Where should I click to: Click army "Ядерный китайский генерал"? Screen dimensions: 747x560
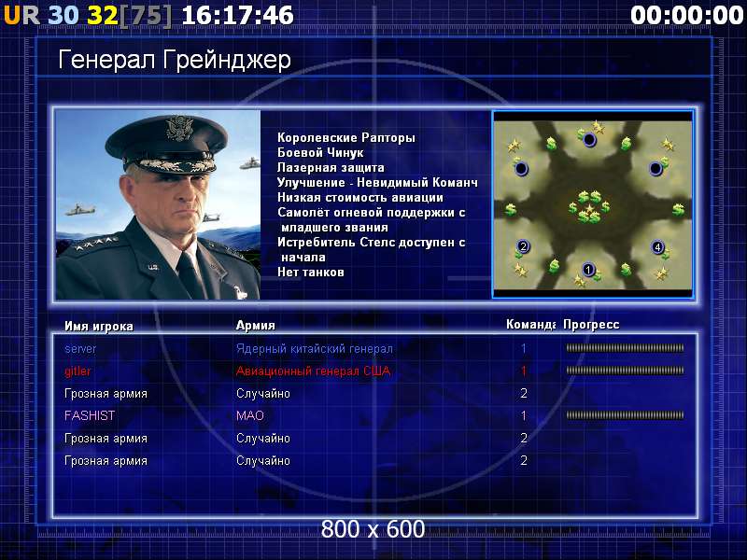point(315,349)
